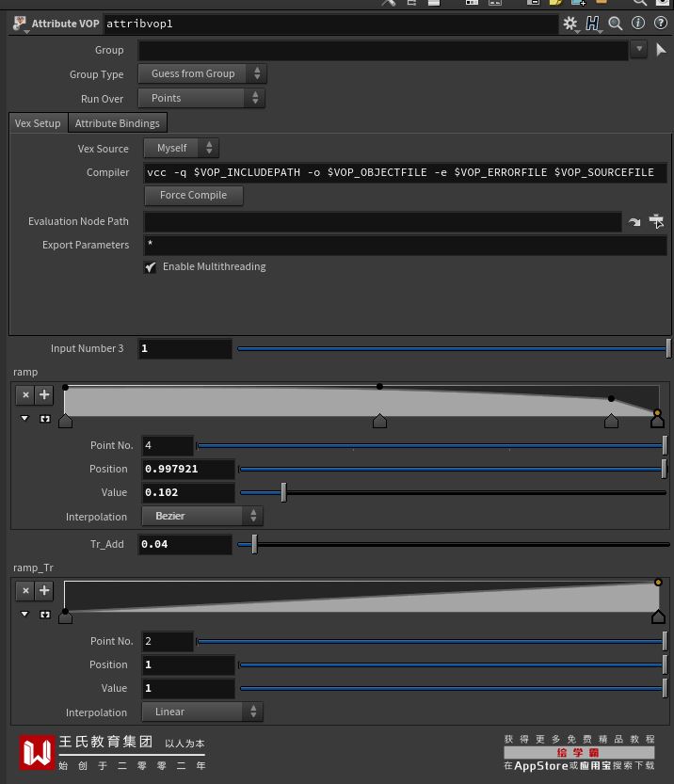Add a new point to ramp

pos(44,395)
